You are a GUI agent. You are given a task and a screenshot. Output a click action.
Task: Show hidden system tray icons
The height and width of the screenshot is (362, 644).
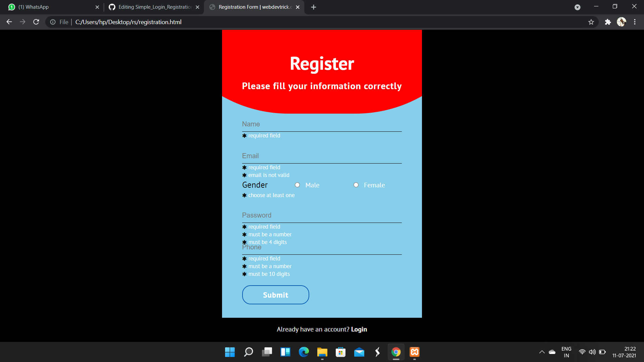point(542,352)
